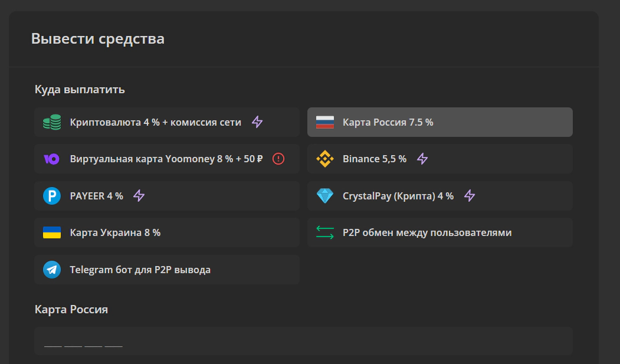Open P2P обмен между пользователями
620x364 pixels.
coord(427,232)
